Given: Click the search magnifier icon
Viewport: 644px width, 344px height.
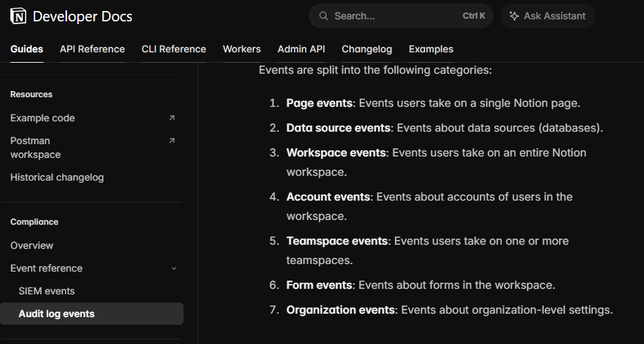Looking at the screenshot, I should (324, 16).
